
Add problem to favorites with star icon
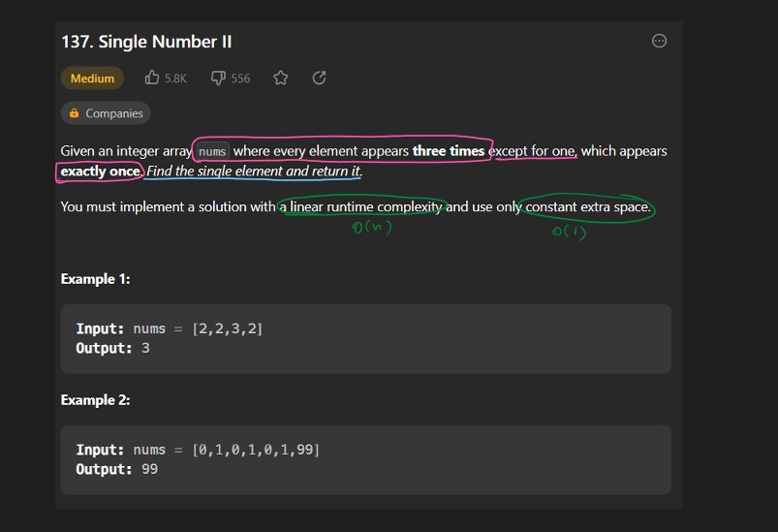point(280,78)
